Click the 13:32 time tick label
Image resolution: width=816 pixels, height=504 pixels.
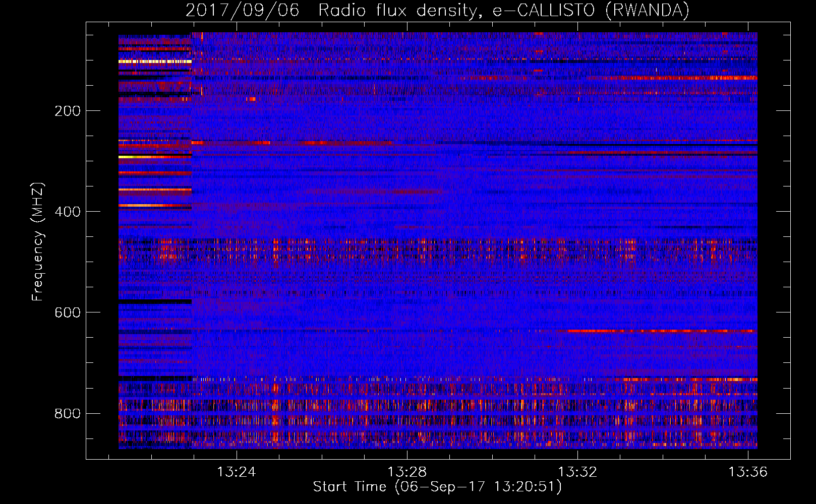pos(577,472)
